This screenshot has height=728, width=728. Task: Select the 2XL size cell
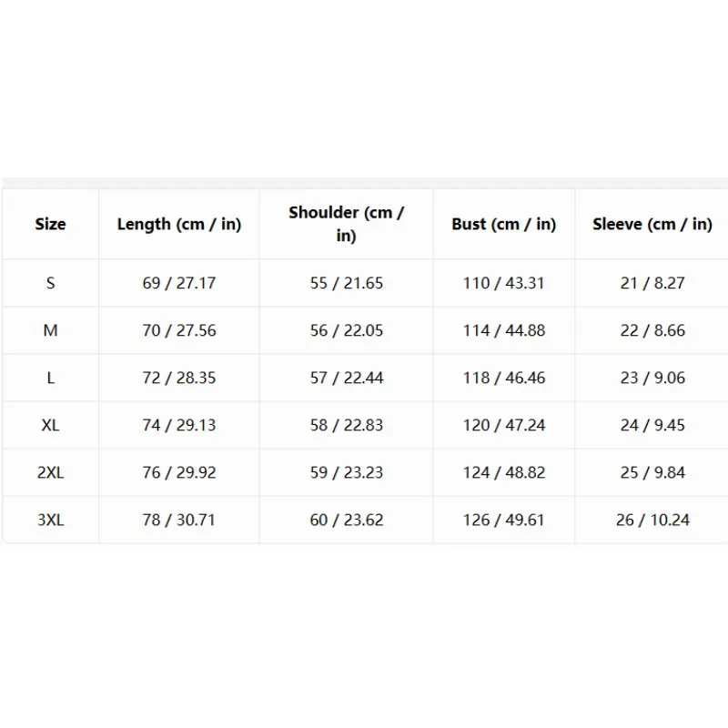51,472
